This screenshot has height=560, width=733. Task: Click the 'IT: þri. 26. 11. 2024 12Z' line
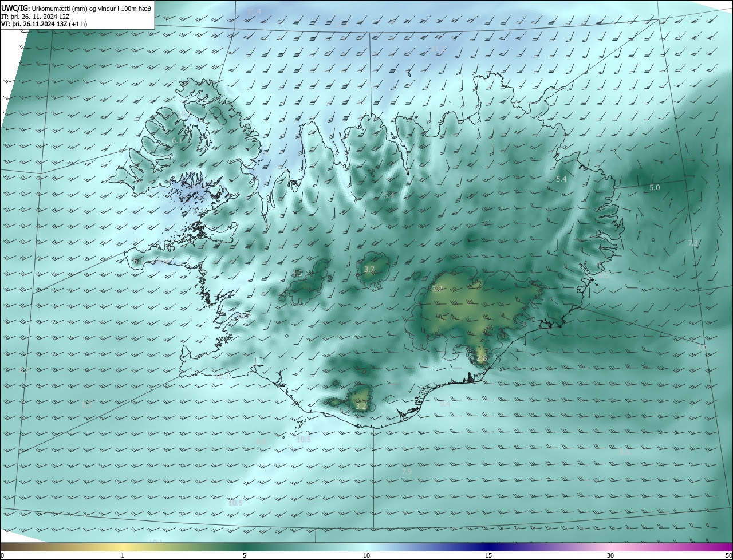[x=36, y=17]
